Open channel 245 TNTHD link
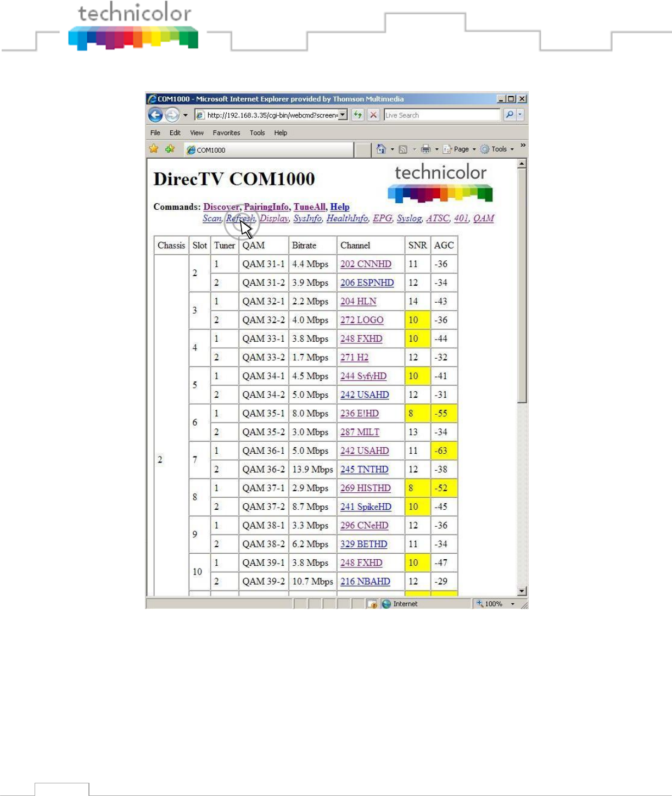Screen dimensions: 672x796 (364, 470)
